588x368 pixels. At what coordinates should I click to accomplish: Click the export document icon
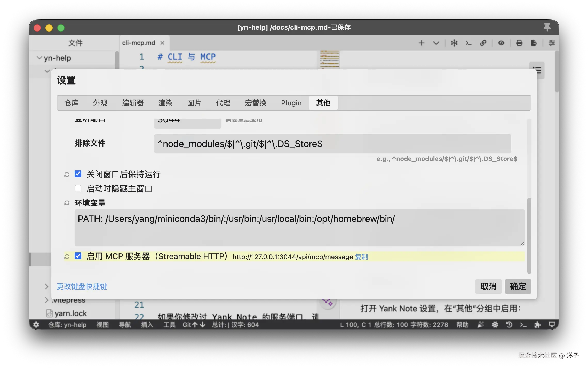(x=534, y=43)
